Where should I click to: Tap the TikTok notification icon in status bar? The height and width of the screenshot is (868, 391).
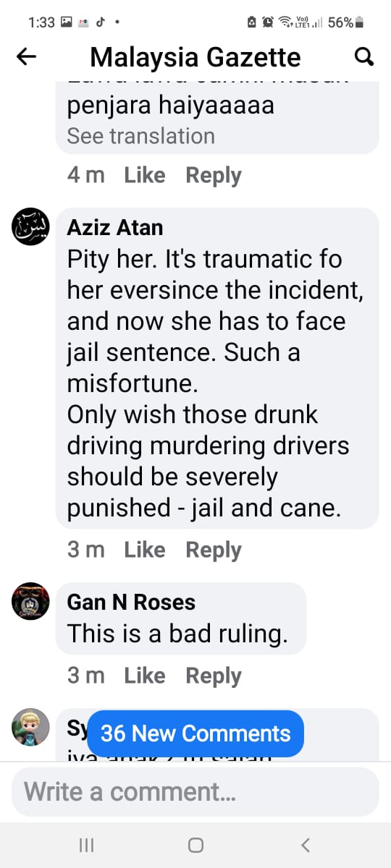click(x=101, y=22)
